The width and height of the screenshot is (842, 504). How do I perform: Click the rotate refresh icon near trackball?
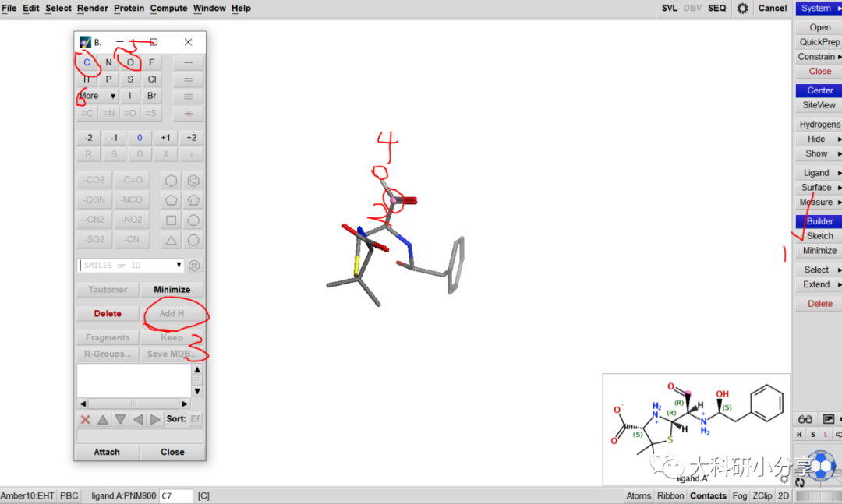pyautogui.click(x=800, y=482)
